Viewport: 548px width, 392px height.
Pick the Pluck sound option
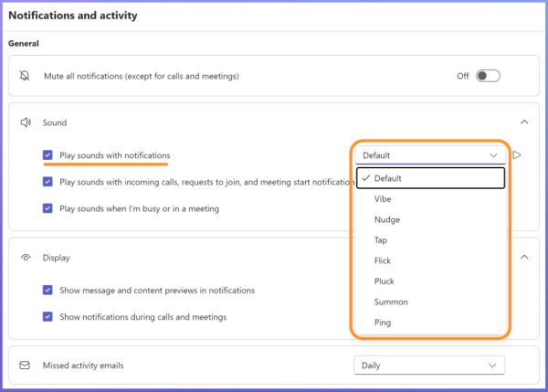pos(430,281)
